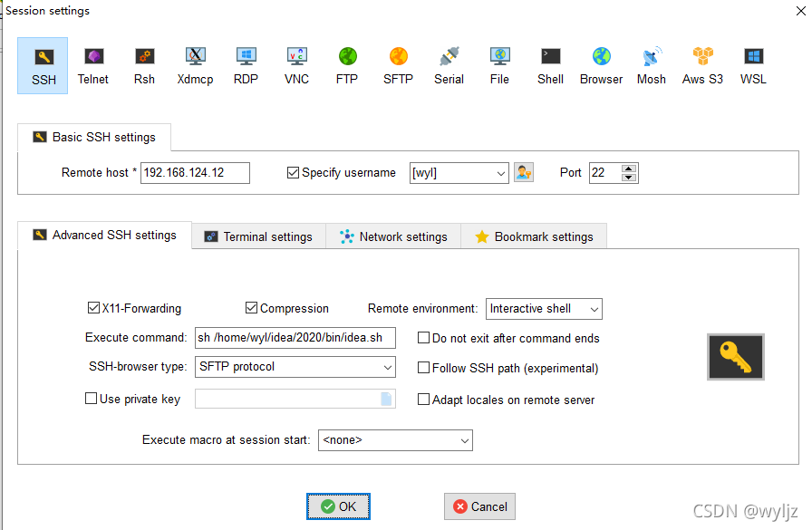Select the VNC session type
812x530 pixels.
coord(296,66)
